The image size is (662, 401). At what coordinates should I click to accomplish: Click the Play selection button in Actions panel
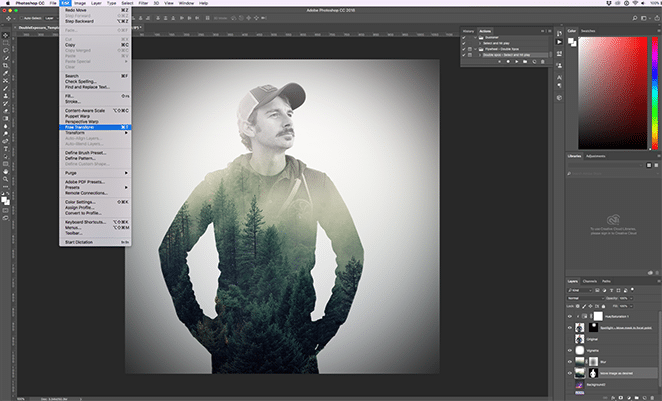(516, 62)
